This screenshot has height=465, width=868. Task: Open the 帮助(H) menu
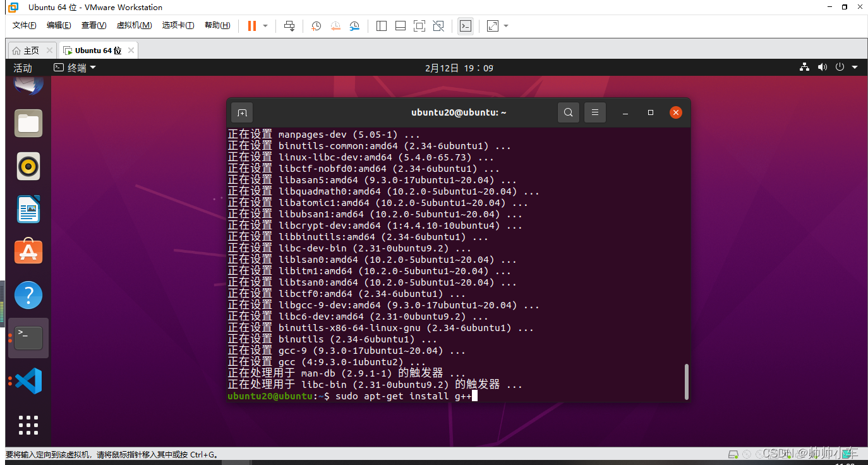tap(217, 25)
